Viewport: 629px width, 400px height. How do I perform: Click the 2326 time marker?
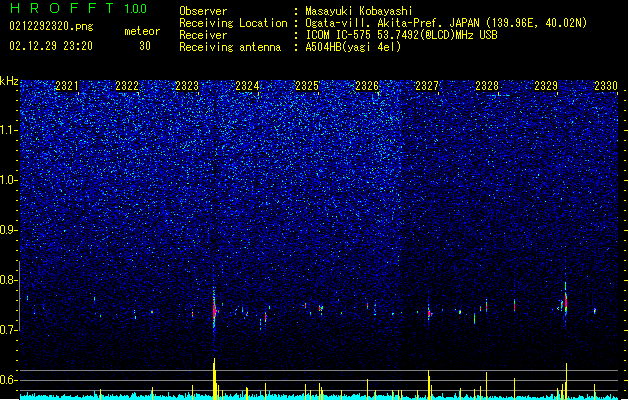(367, 86)
